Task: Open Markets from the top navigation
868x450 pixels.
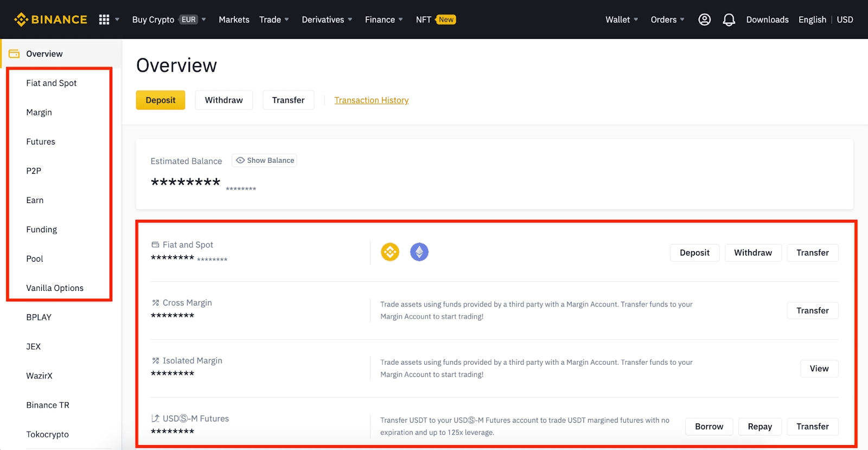Action: [x=234, y=20]
